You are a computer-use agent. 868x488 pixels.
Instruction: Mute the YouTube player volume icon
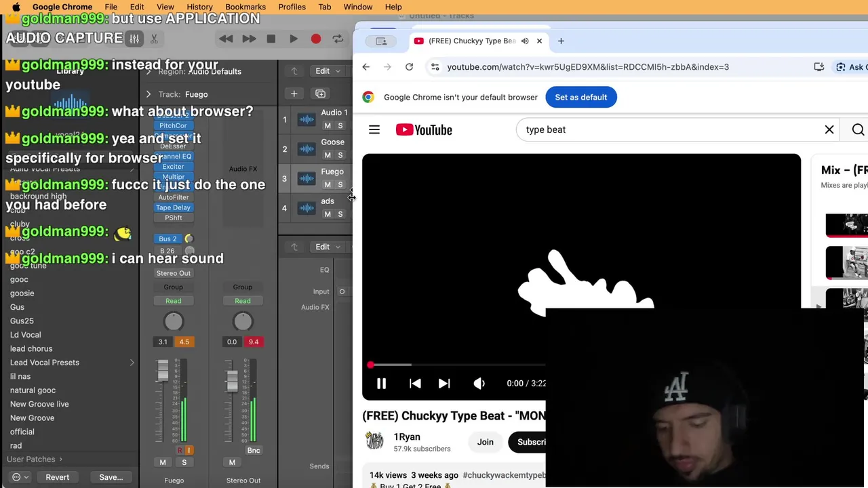pos(479,384)
